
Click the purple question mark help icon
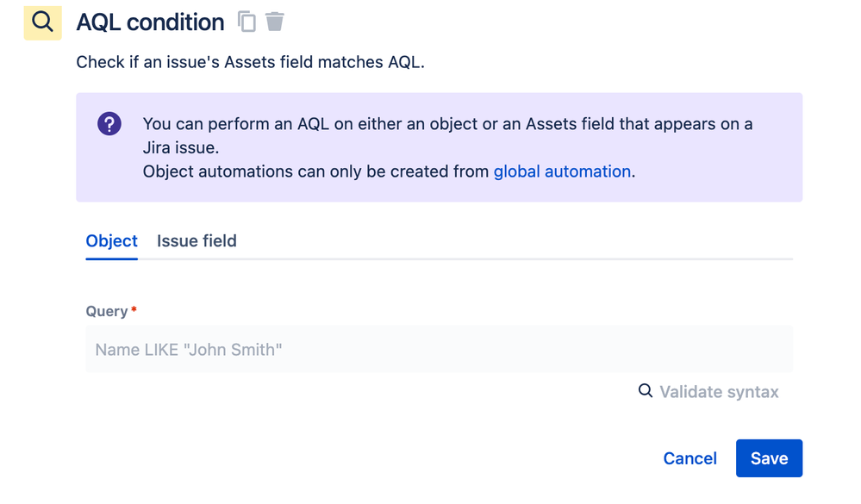pyautogui.click(x=109, y=124)
